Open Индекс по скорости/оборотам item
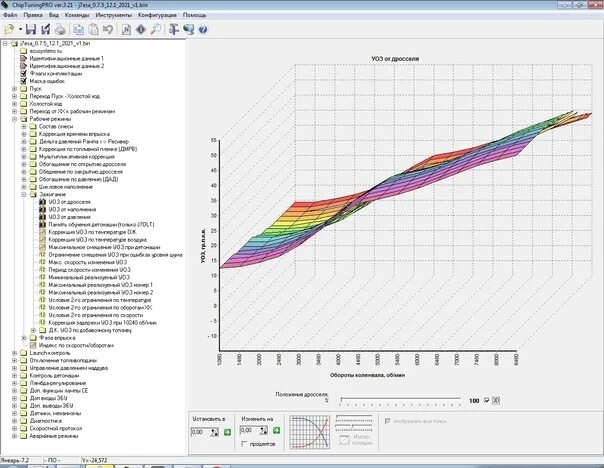The width and height of the screenshot is (604, 468). (76, 346)
